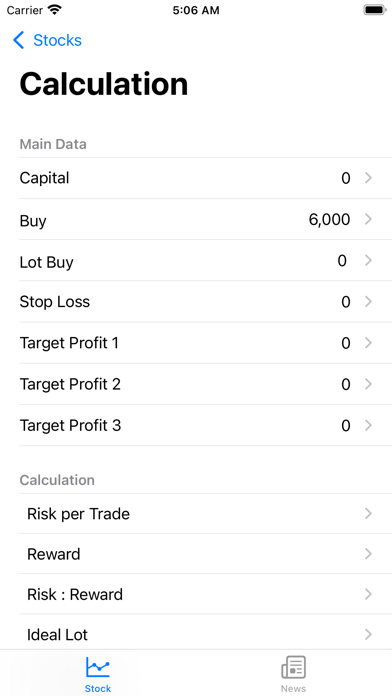
Task: Open the chevron beside Capital value
Action: click(368, 178)
